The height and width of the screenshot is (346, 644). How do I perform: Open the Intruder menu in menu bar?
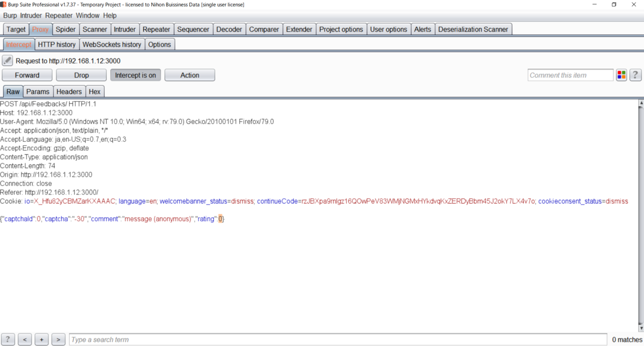[31, 16]
